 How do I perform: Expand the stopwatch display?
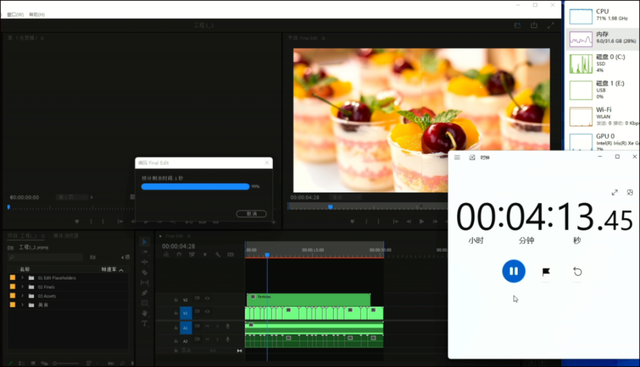click(615, 192)
